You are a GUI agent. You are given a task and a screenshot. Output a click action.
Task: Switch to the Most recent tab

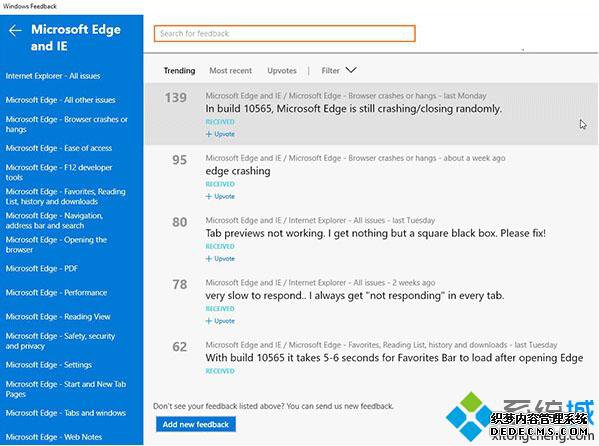[x=230, y=71]
